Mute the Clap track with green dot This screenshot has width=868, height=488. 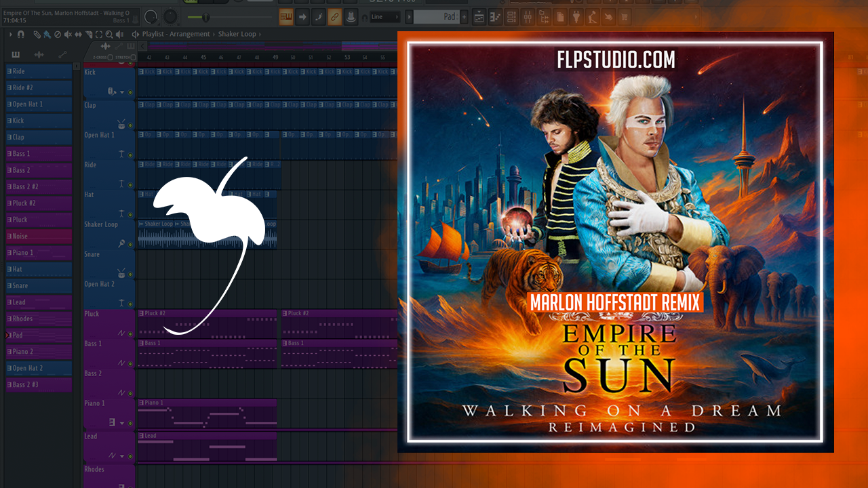[x=130, y=125]
